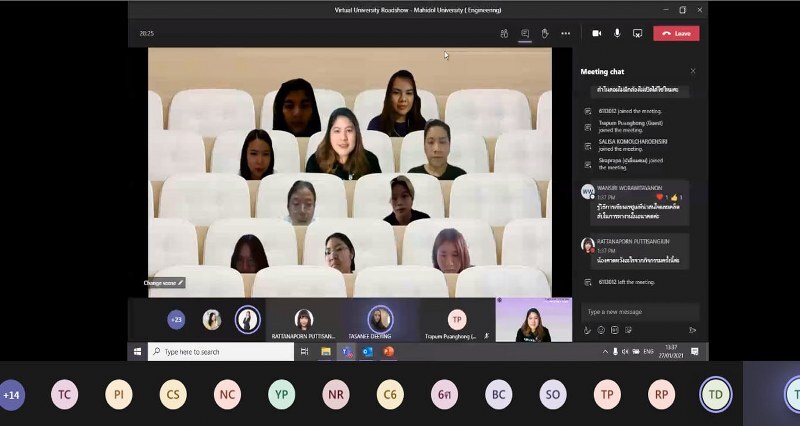Expand the +23 more participants overflow

(176, 320)
